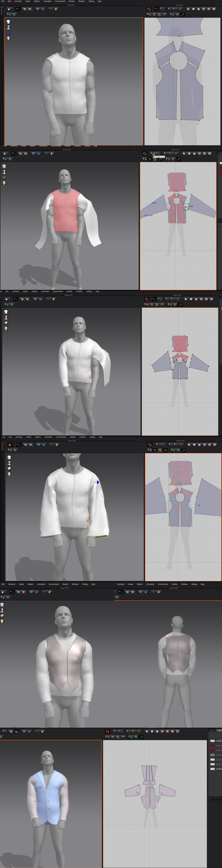Select the Select/Move tool in top screenshot

point(18,9)
